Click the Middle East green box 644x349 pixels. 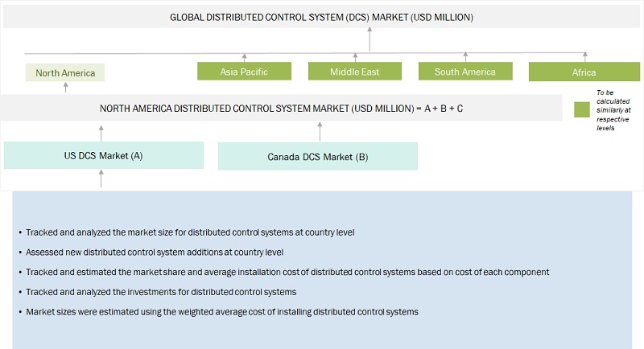pos(355,72)
